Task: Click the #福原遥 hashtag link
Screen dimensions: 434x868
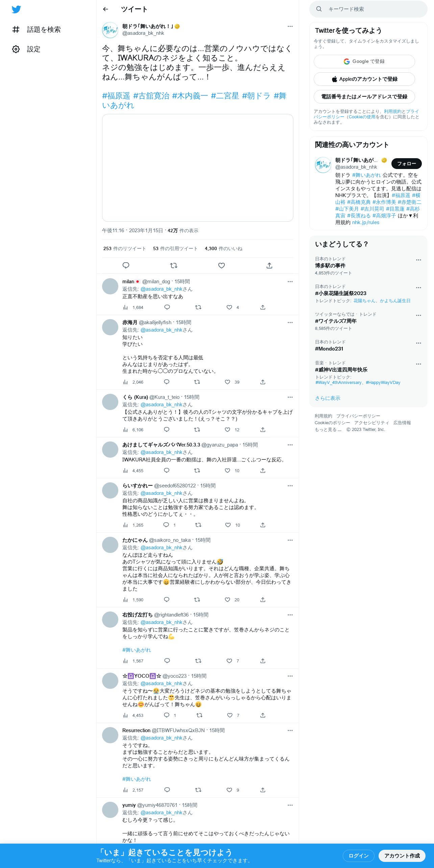Action: [116, 96]
